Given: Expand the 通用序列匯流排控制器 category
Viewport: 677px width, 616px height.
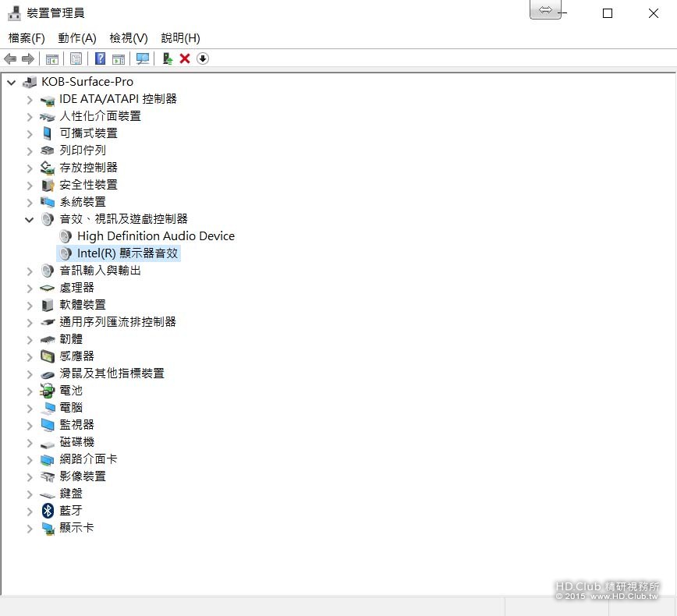Looking at the screenshot, I should point(30,323).
